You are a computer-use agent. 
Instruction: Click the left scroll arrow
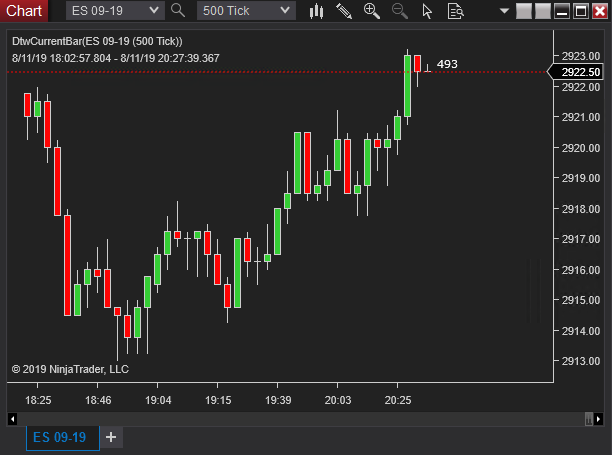click(x=12, y=419)
